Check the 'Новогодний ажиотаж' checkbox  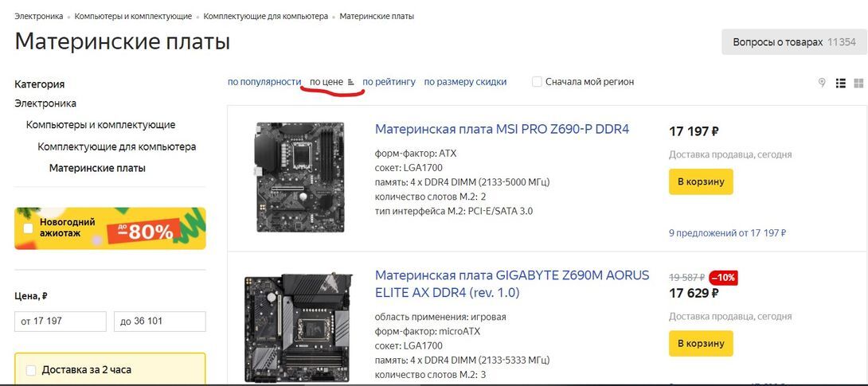(28, 228)
